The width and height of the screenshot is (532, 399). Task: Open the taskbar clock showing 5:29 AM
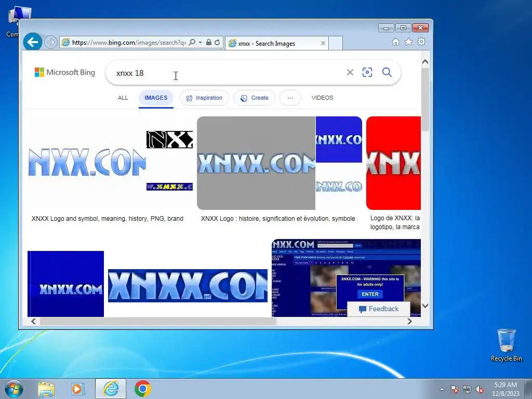pos(506,389)
